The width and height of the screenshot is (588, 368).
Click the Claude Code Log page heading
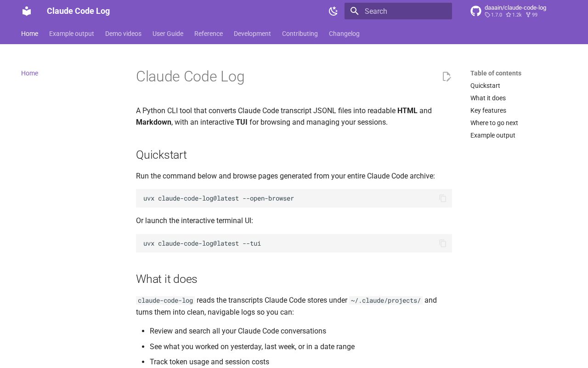click(190, 76)
